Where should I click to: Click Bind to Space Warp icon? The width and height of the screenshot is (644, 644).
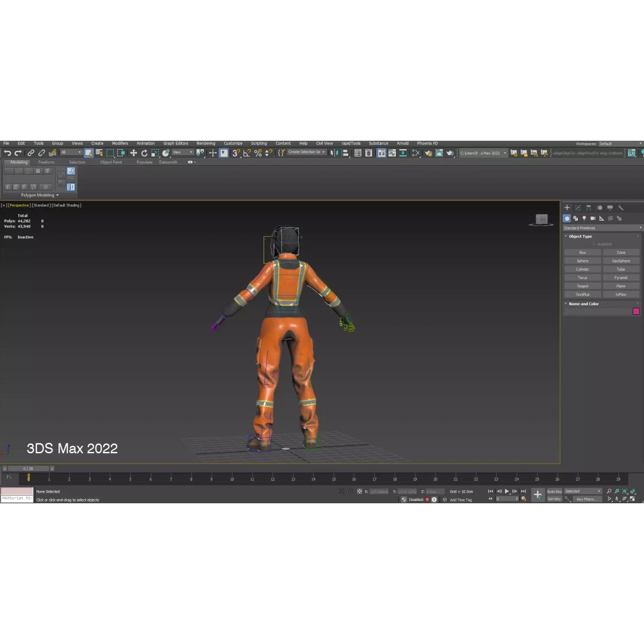click(x=52, y=153)
